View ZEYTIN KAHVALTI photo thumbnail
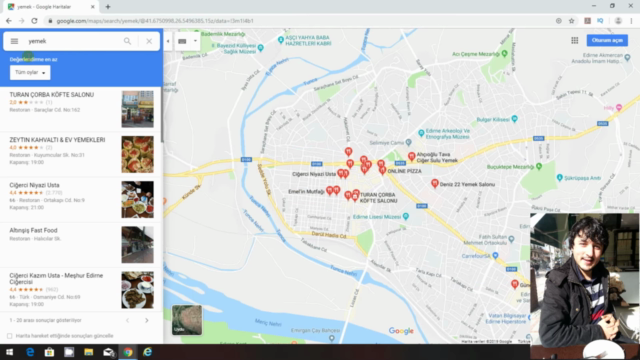640x360 pixels. (138, 155)
